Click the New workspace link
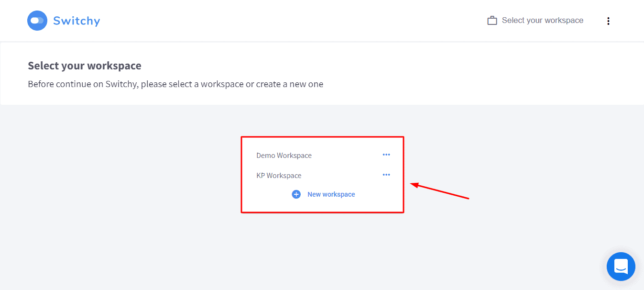Screen dimensions: 644x290 click(x=331, y=194)
